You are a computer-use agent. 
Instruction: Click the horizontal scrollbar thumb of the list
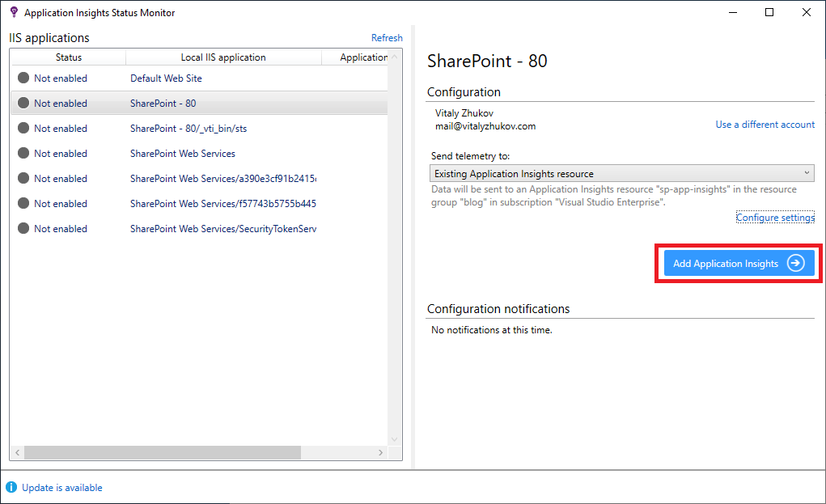tap(163, 452)
